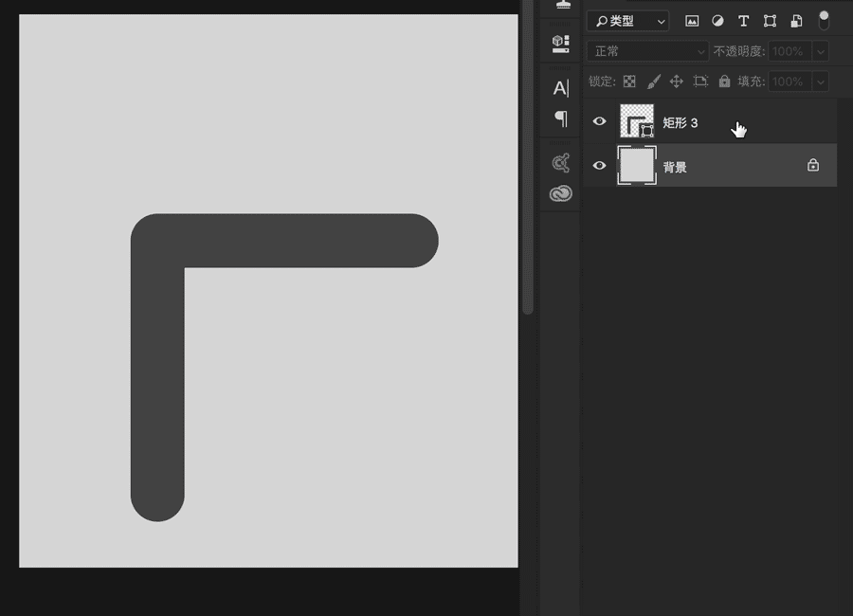Filter layers by pixel layer type
Image resolution: width=853 pixels, height=616 pixels.
[x=692, y=21]
